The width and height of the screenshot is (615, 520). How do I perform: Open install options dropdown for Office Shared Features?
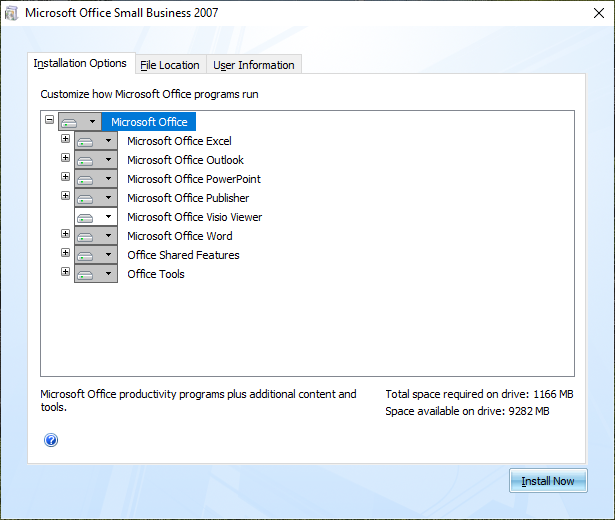coord(96,255)
